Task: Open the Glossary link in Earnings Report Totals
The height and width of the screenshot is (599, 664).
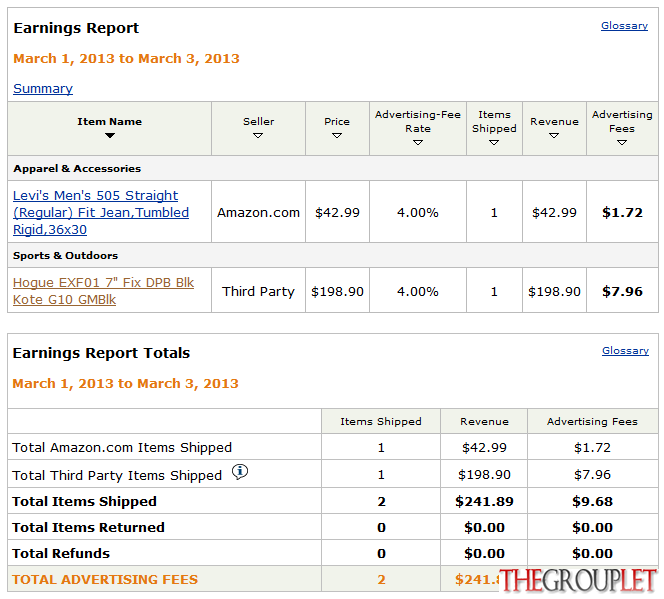Action: pyautogui.click(x=625, y=351)
